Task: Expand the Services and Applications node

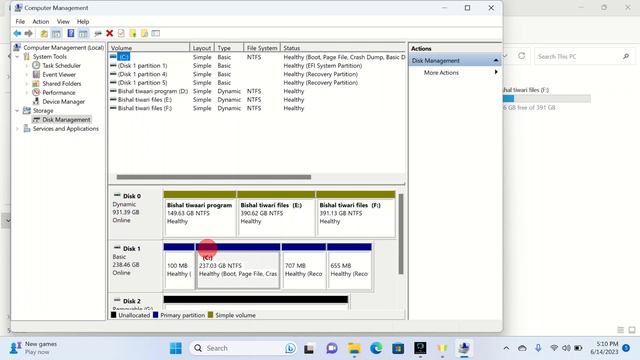Action: coord(18,129)
